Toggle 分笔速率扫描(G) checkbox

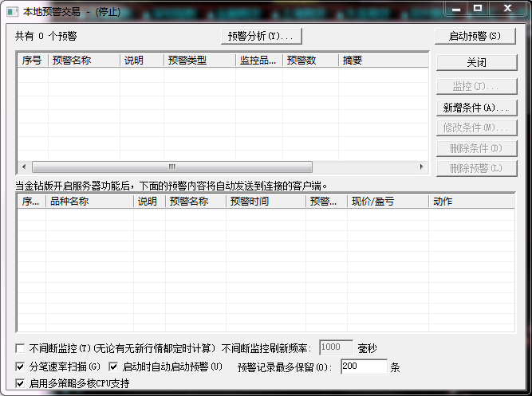(20, 367)
